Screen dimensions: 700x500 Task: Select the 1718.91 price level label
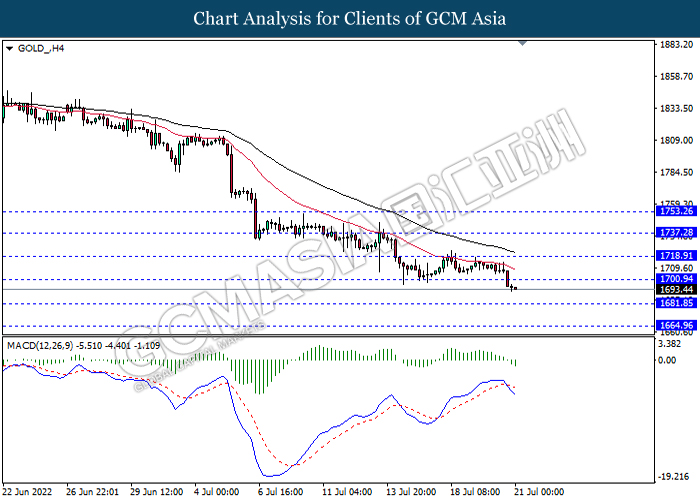676,256
